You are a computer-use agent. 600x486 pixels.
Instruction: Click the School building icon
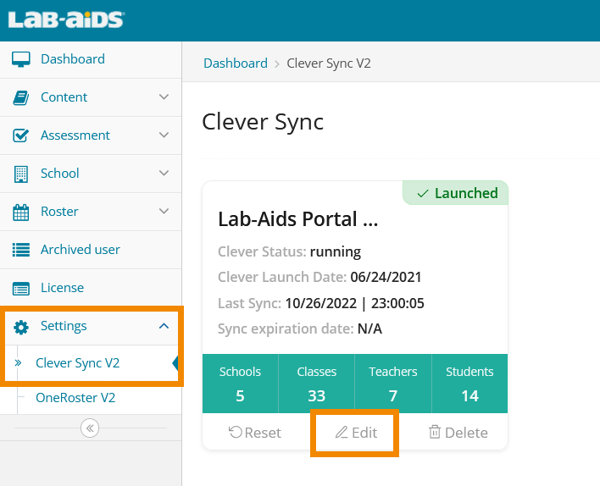click(20, 174)
